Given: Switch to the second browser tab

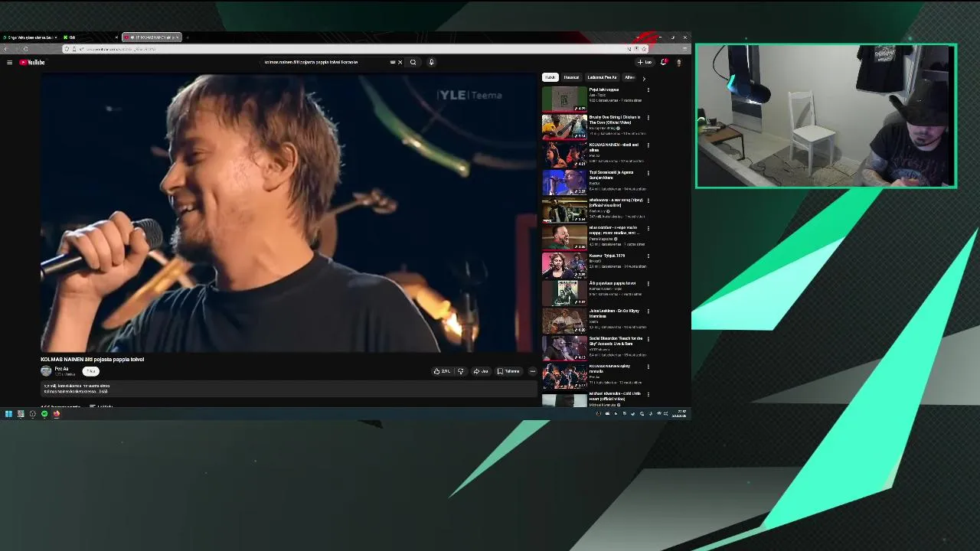Looking at the screenshot, I should click(89, 37).
